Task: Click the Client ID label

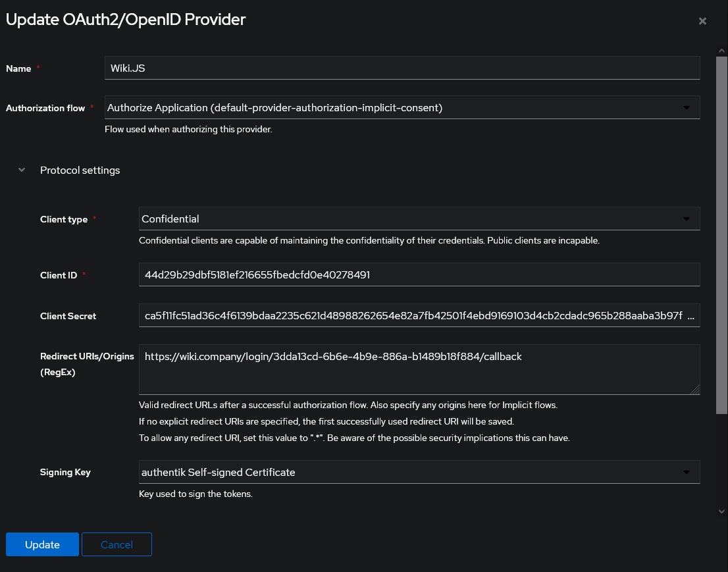Action: [59, 275]
